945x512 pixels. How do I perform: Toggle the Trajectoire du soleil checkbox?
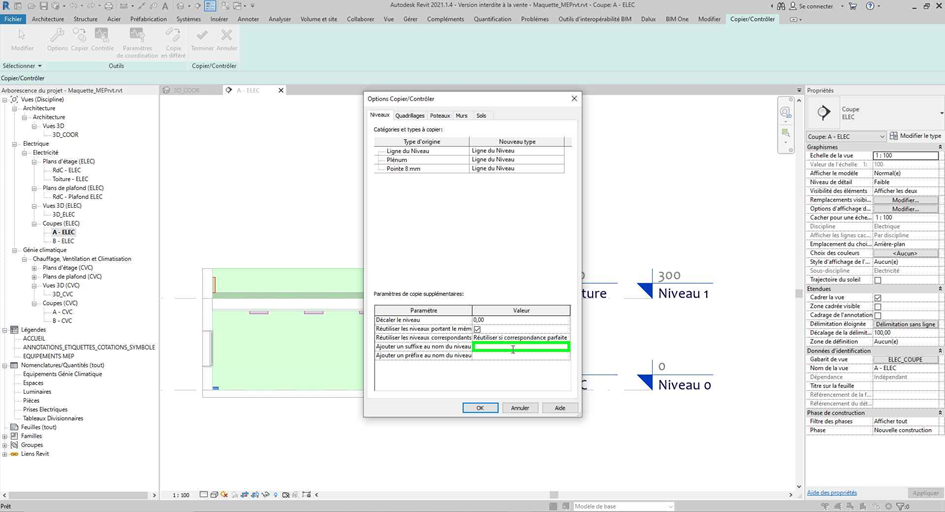pos(878,280)
